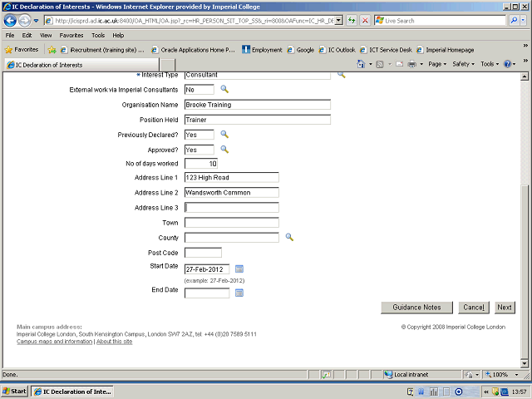Click the browser Back arrow button

(x=11, y=20)
